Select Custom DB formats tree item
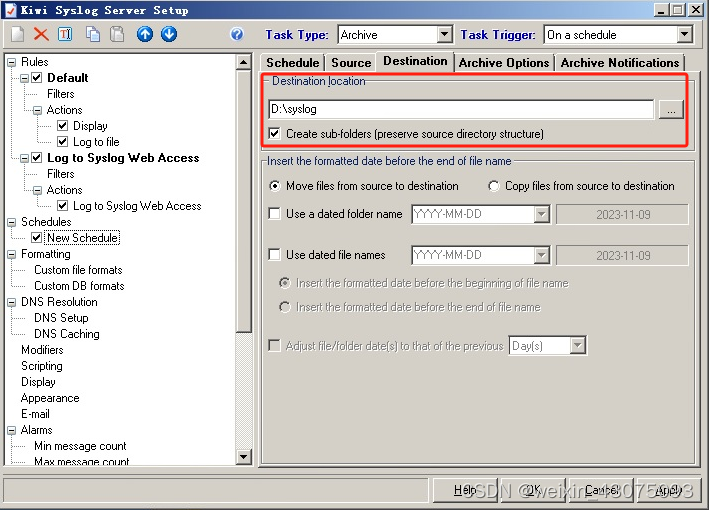This screenshot has height=510, width=709. (x=79, y=286)
